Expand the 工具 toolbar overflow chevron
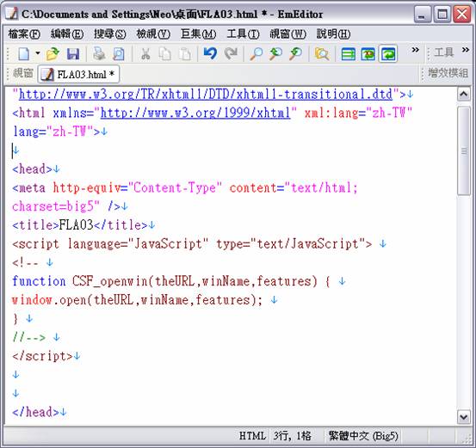 pyautogui.click(x=466, y=50)
